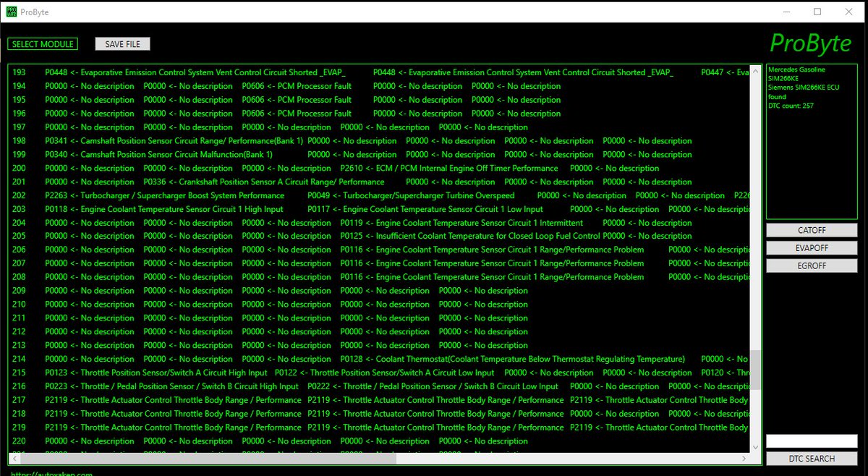The image size is (868, 476).
Task: Click row number 212 in the DTC list
Action: pyautogui.click(x=19, y=331)
